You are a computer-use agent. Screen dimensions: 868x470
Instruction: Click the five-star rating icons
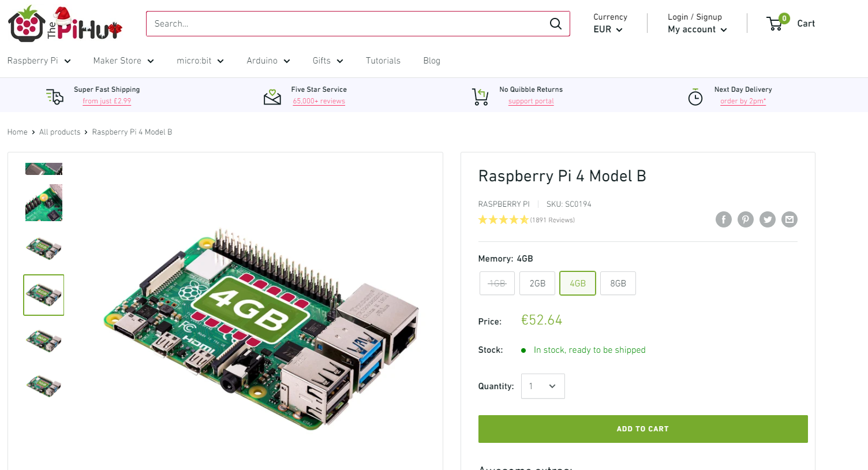(x=503, y=220)
